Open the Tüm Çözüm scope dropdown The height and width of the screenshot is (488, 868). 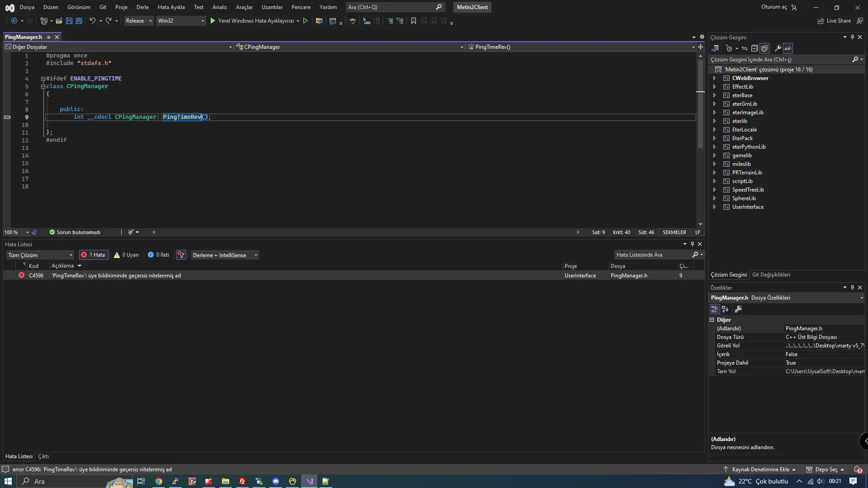pyautogui.click(x=40, y=255)
